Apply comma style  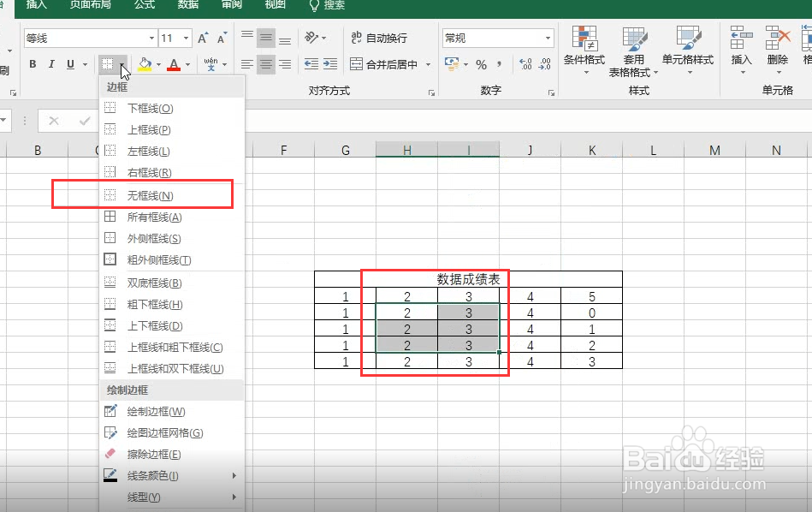pos(499,64)
